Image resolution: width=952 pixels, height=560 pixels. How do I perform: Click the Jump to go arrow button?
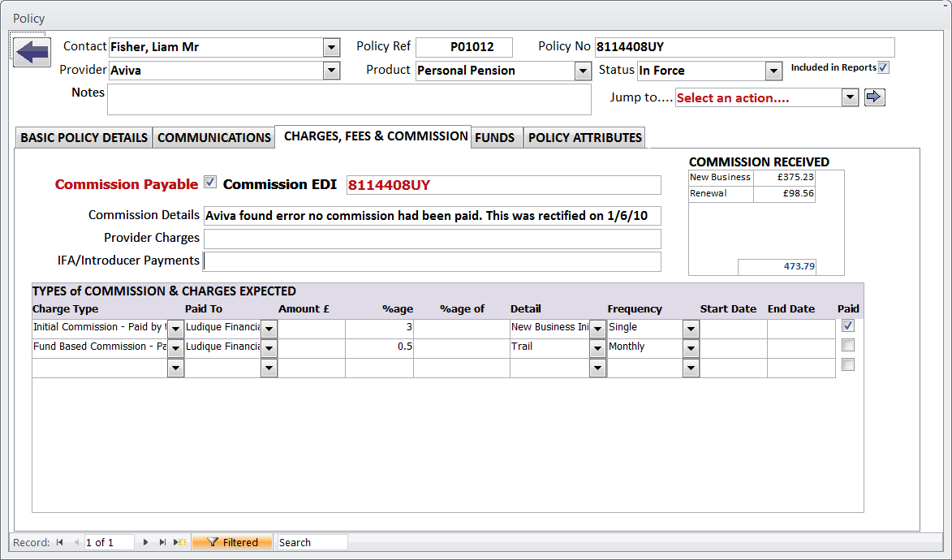[874, 97]
